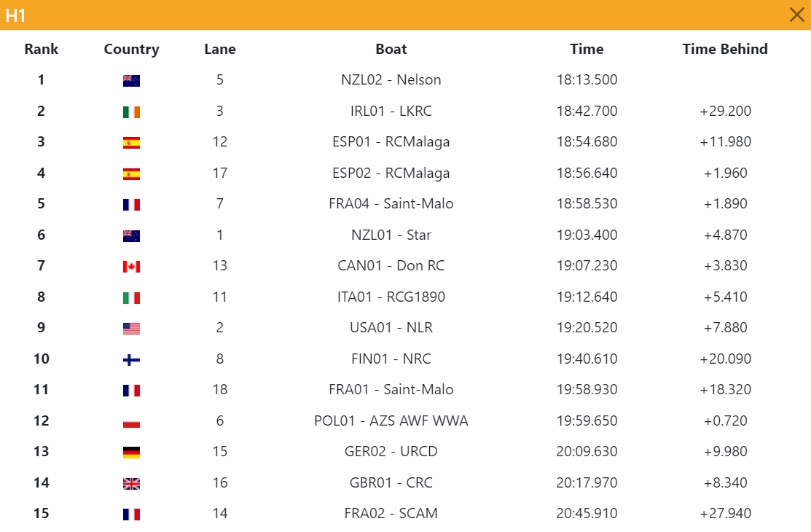Click the Italy flag beside ITA01
This screenshot has height=532, width=811.
click(131, 297)
